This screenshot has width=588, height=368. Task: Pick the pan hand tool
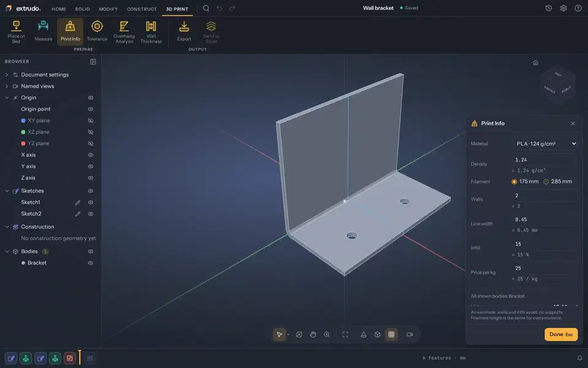click(313, 335)
